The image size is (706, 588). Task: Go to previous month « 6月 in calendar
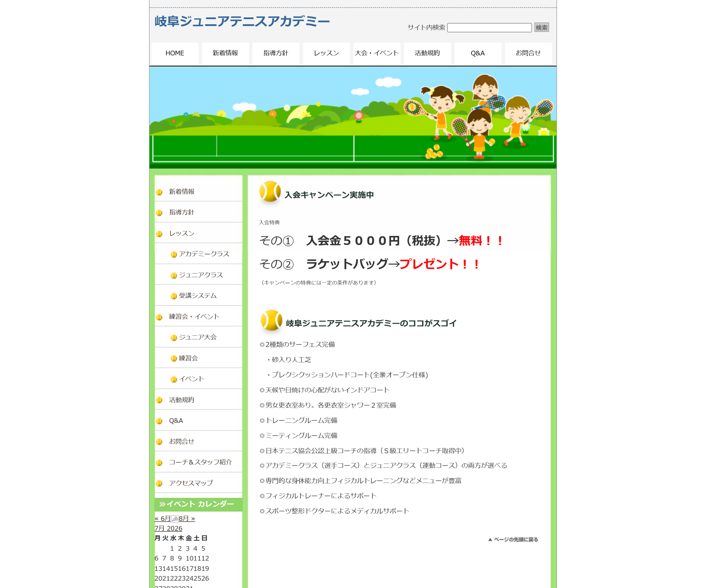point(163,519)
